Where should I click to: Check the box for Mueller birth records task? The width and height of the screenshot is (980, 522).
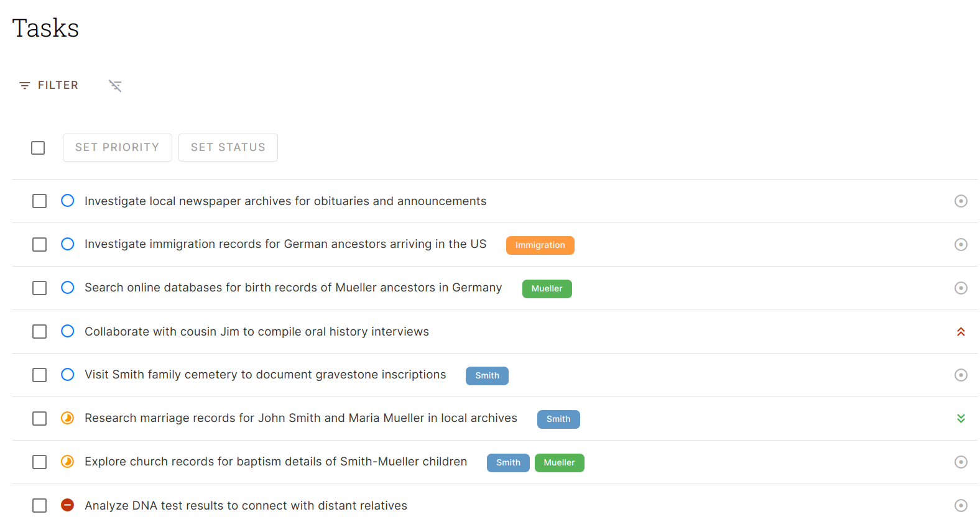pos(39,288)
